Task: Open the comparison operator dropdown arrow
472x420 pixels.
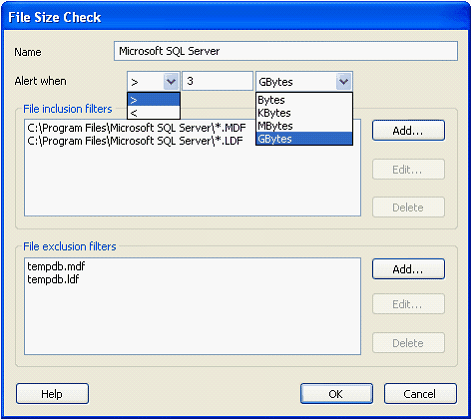Action: pos(171,81)
